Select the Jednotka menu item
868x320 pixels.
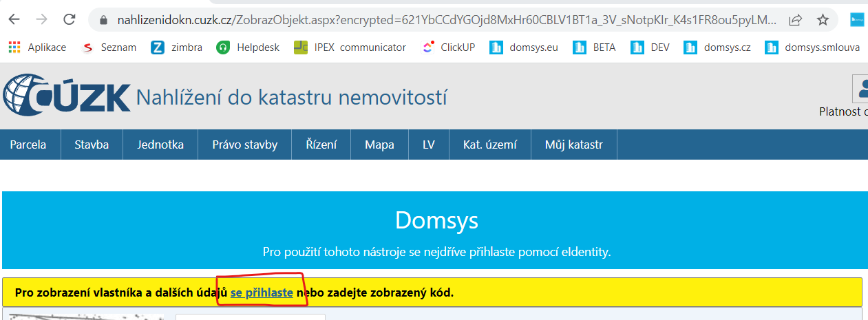point(160,145)
